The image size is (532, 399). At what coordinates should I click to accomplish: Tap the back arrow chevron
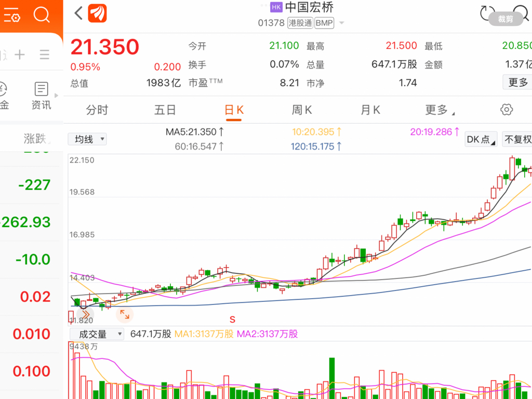coord(79,13)
